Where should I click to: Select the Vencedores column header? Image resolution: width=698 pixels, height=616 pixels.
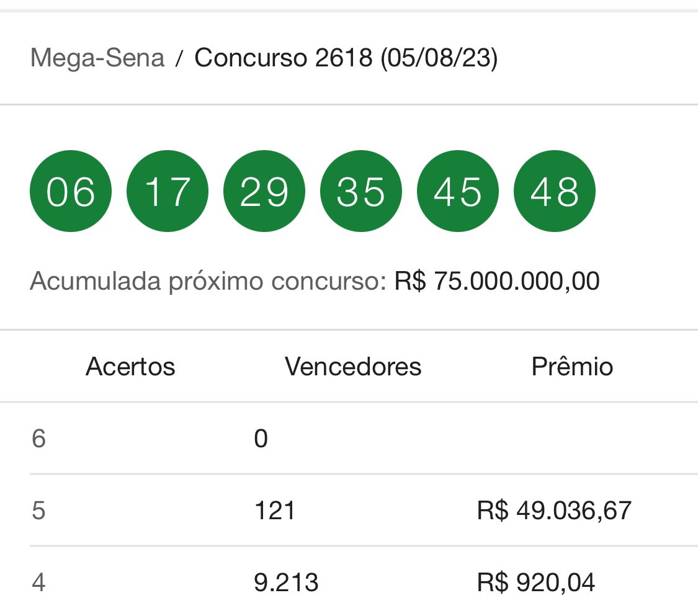tap(353, 366)
